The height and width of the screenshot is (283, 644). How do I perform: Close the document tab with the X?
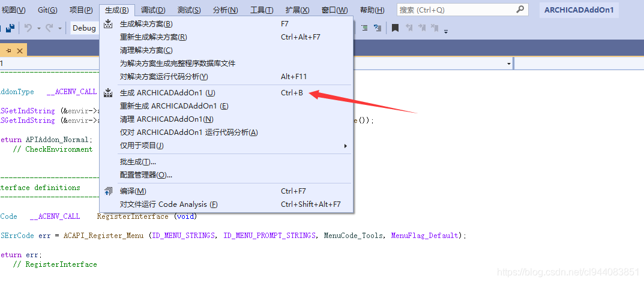pyautogui.click(x=19, y=51)
